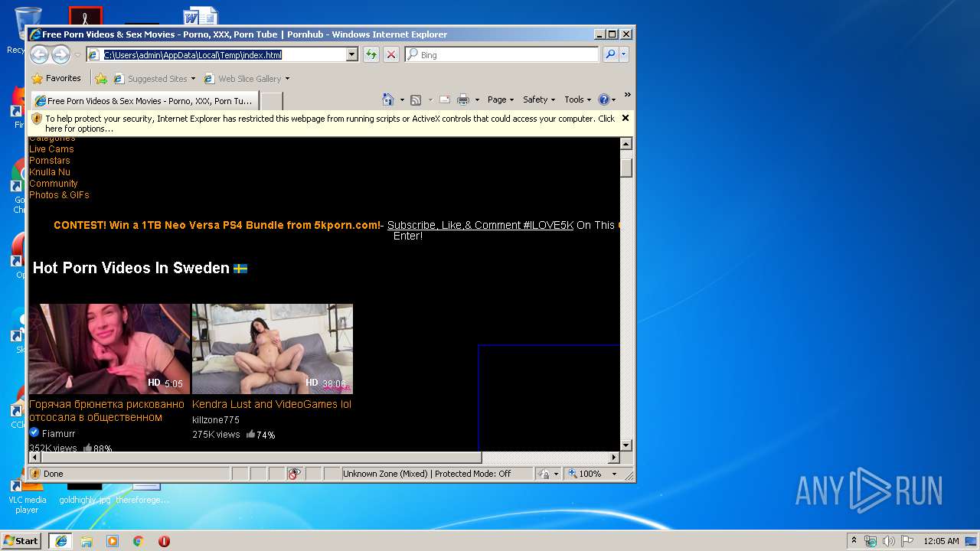Select the VLC media player desktop icon
980x551 pixels.
tap(27, 497)
